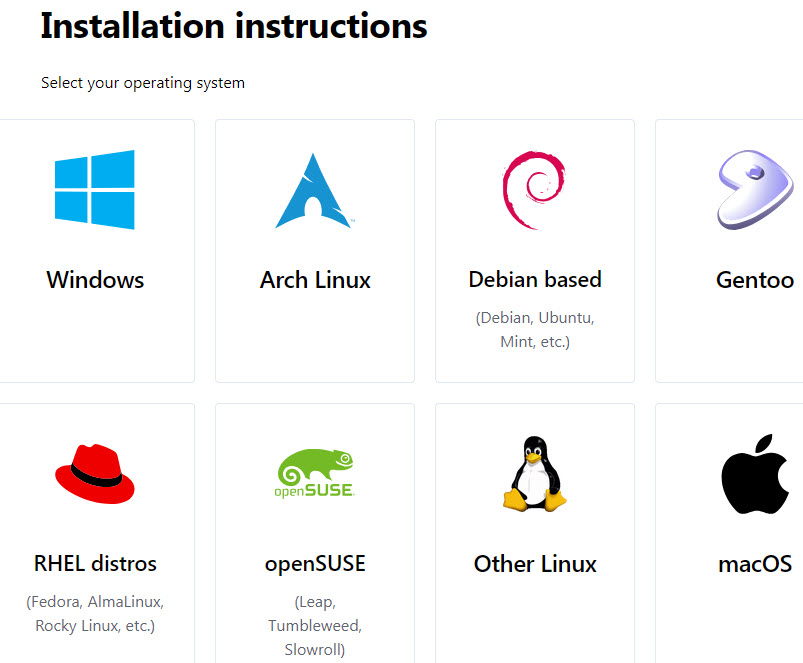Click the '(Debian, Ubuntu, Mint, etc.)' description
This screenshot has width=803, height=663.
click(x=535, y=330)
